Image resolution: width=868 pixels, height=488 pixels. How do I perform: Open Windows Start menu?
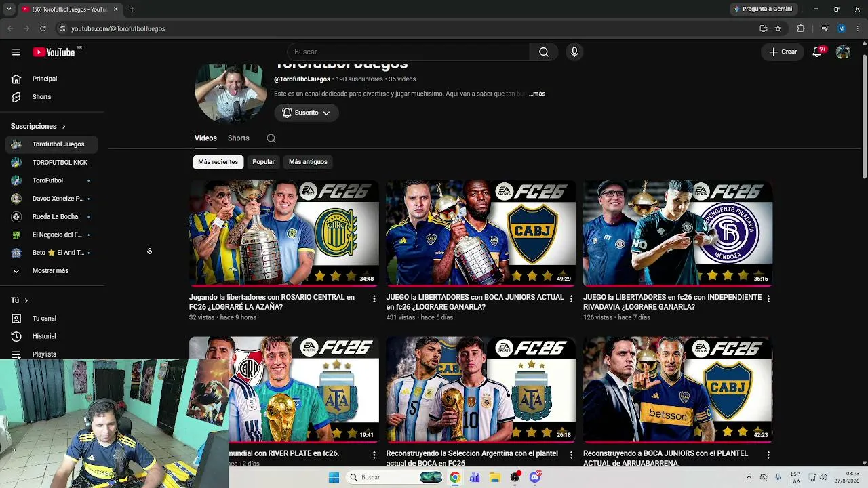point(334,477)
